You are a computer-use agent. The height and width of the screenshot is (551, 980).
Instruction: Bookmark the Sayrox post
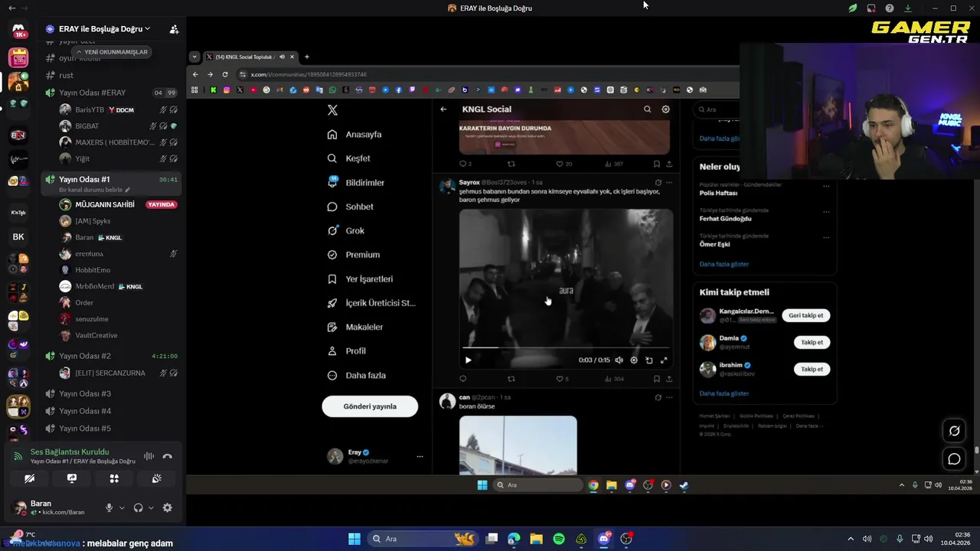tap(656, 379)
